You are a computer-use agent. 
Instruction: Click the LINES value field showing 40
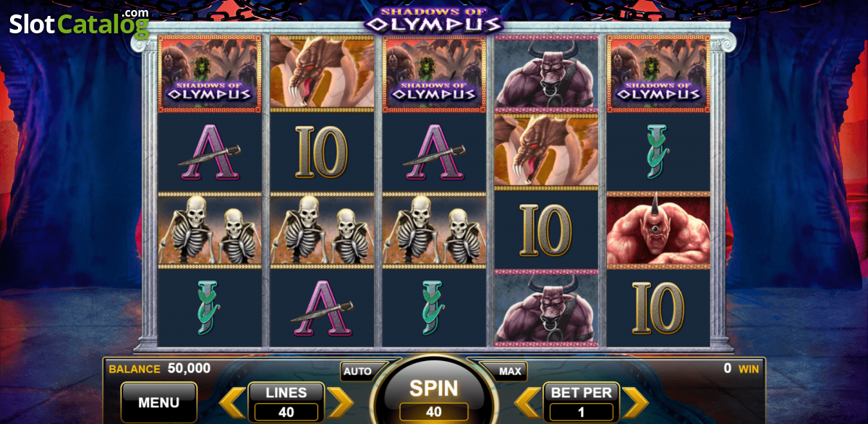click(x=286, y=412)
